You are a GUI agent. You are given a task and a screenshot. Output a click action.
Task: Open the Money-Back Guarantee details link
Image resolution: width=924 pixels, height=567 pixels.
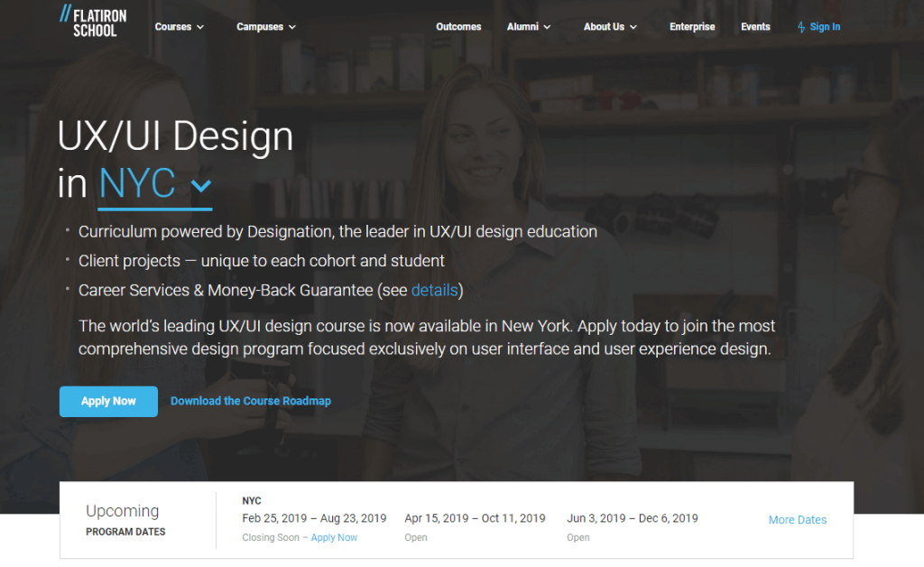[x=434, y=291]
